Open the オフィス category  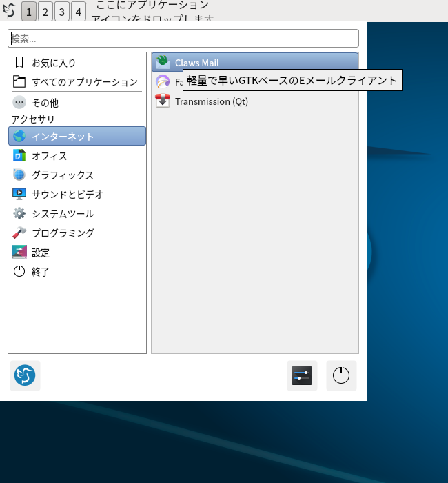coord(77,155)
